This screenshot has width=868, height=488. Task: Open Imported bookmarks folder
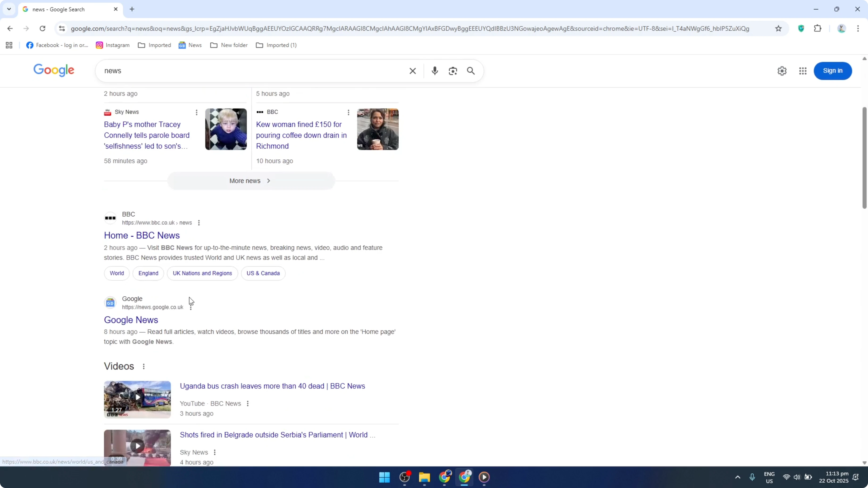pos(154,45)
